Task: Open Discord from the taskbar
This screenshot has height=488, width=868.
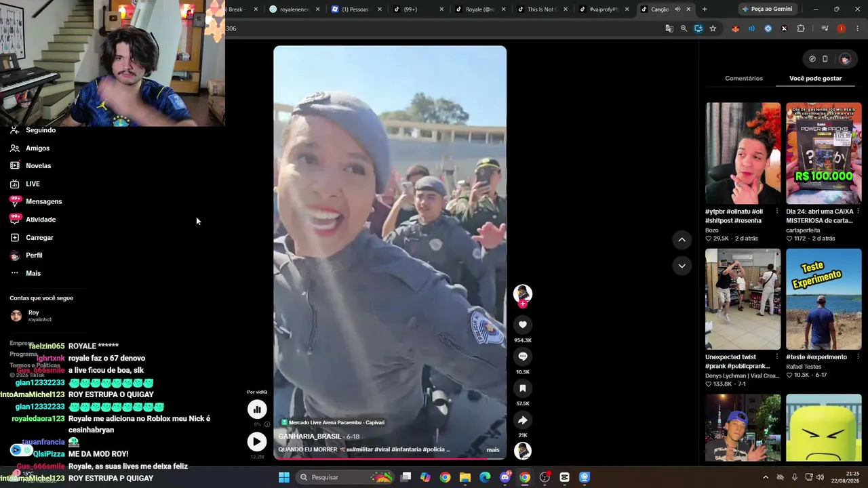Action: (x=505, y=477)
